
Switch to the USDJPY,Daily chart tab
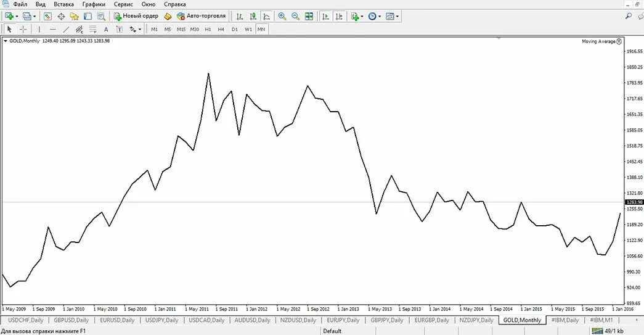(162, 320)
